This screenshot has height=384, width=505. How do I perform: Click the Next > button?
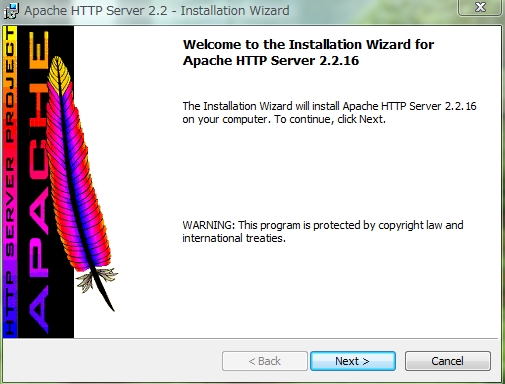point(353,361)
